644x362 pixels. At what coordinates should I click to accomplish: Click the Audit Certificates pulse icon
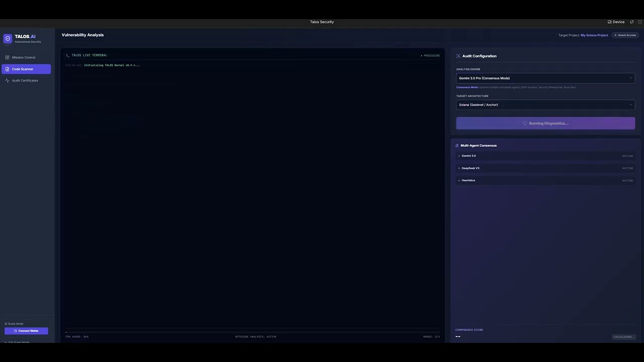click(x=7, y=80)
